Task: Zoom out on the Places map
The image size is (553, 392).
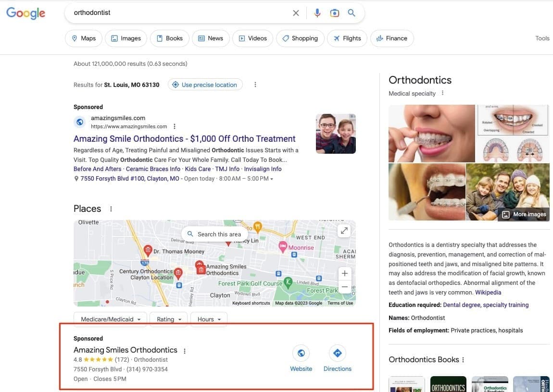Action: pyautogui.click(x=344, y=287)
